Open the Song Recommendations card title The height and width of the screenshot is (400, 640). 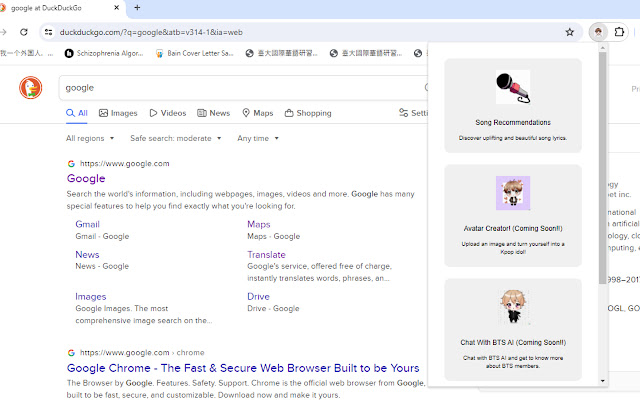(513, 122)
